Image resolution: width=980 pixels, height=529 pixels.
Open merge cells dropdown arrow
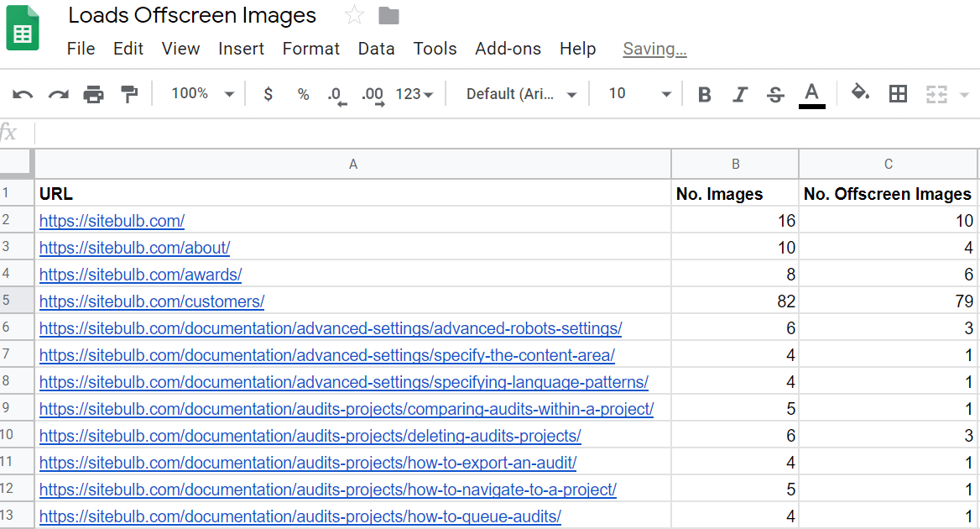click(964, 95)
